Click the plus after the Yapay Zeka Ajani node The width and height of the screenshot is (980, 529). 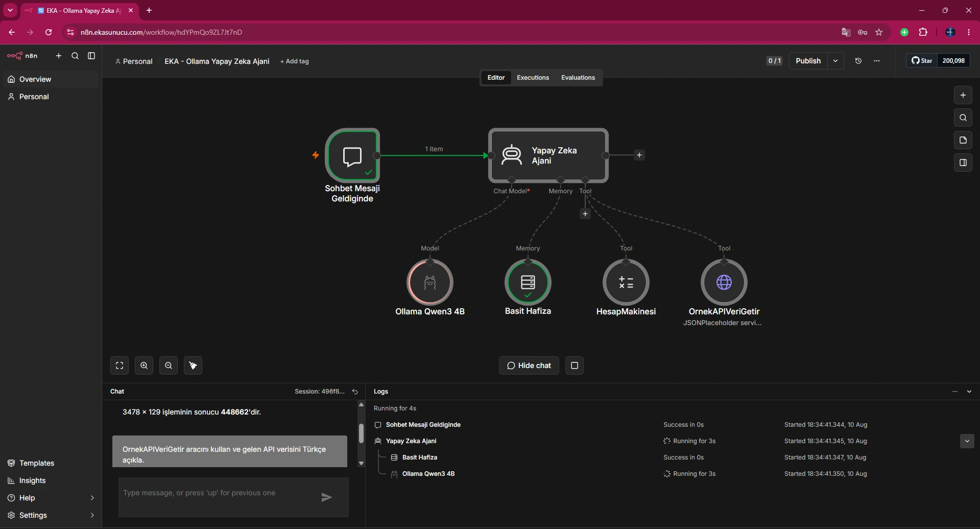click(639, 155)
